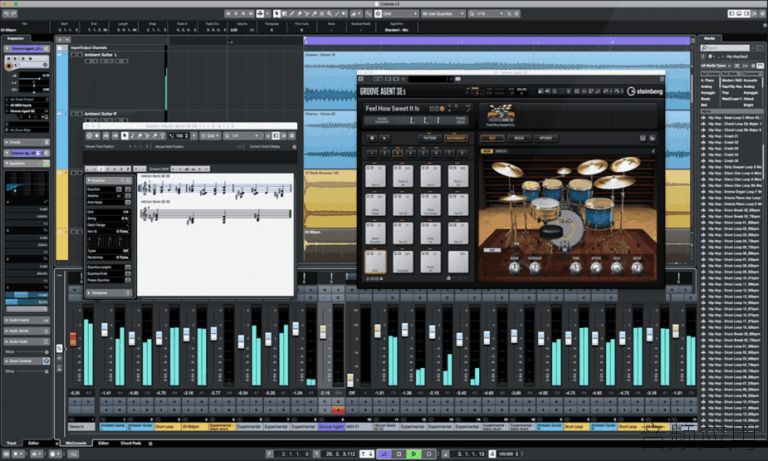
Task: Expand the Audio Inserts section in Inspector
Action: point(26,320)
